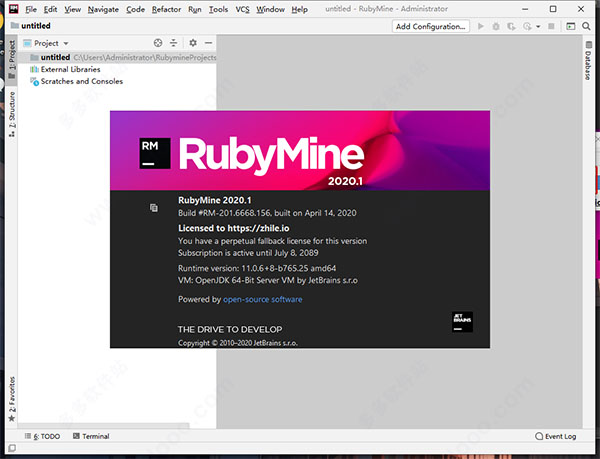Click the Copyright 2010–2020 JetBrains text
Image resolution: width=600 pixels, height=459 pixels.
(238, 343)
